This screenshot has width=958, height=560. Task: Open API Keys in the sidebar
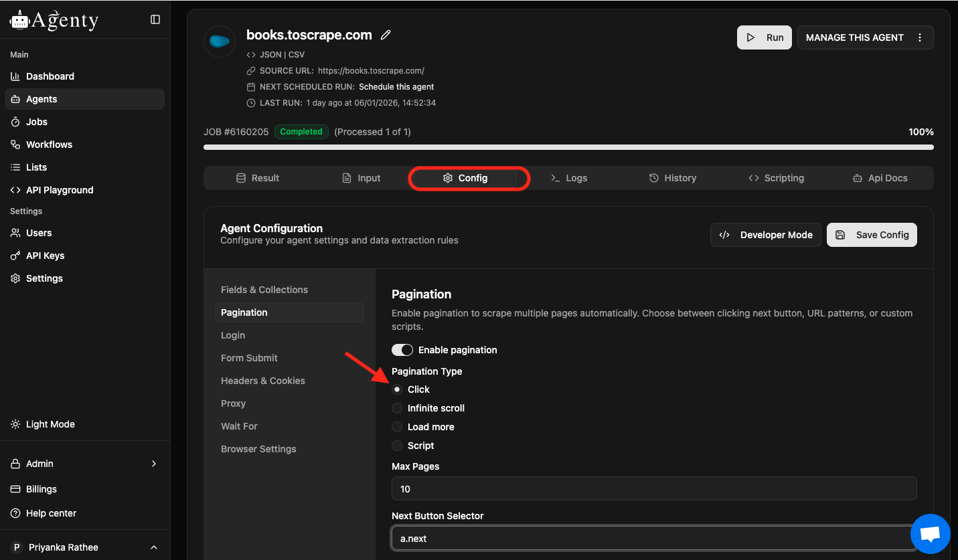coord(45,256)
